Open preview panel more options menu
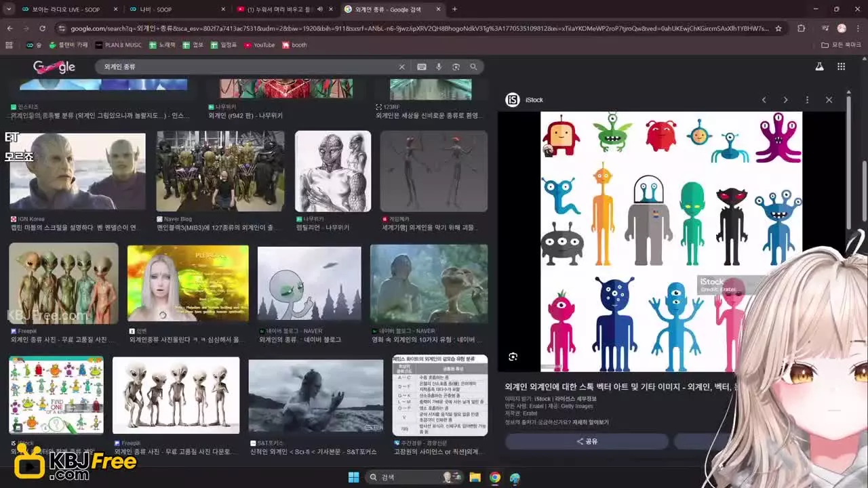868x488 pixels. [807, 100]
